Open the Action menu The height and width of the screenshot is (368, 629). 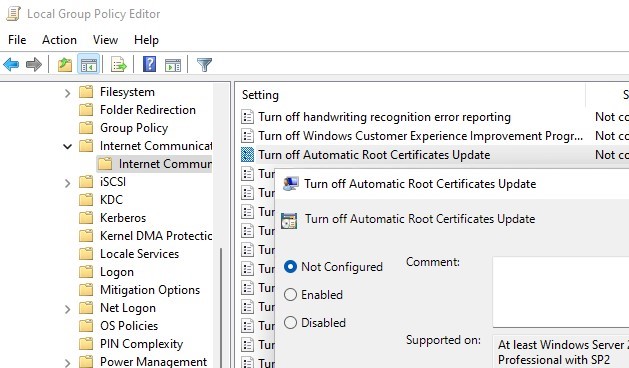coord(59,40)
